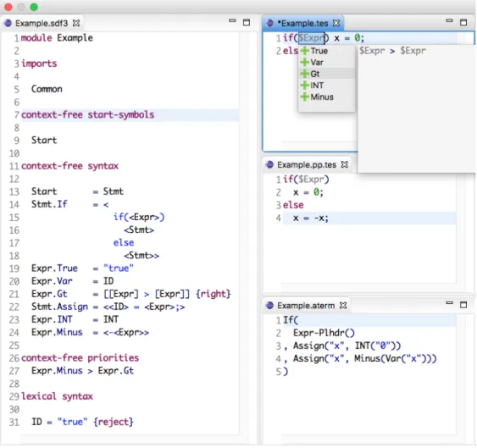Click the $Expr placeholder in Example.tes
477x448 pixels.
click(x=312, y=38)
